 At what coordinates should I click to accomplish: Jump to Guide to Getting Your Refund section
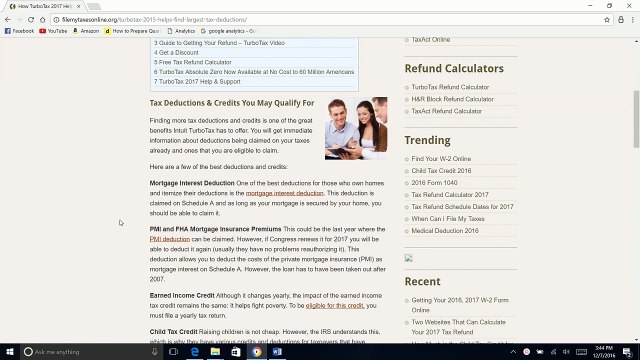coord(219,43)
